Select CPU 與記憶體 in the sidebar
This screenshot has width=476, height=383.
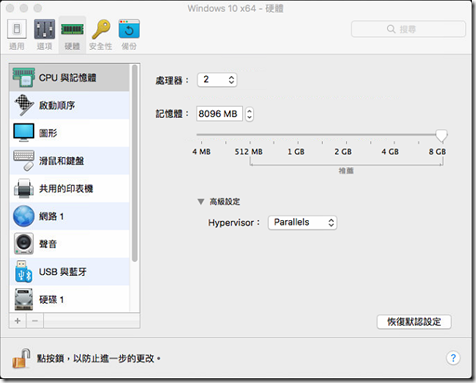point(69,78)
